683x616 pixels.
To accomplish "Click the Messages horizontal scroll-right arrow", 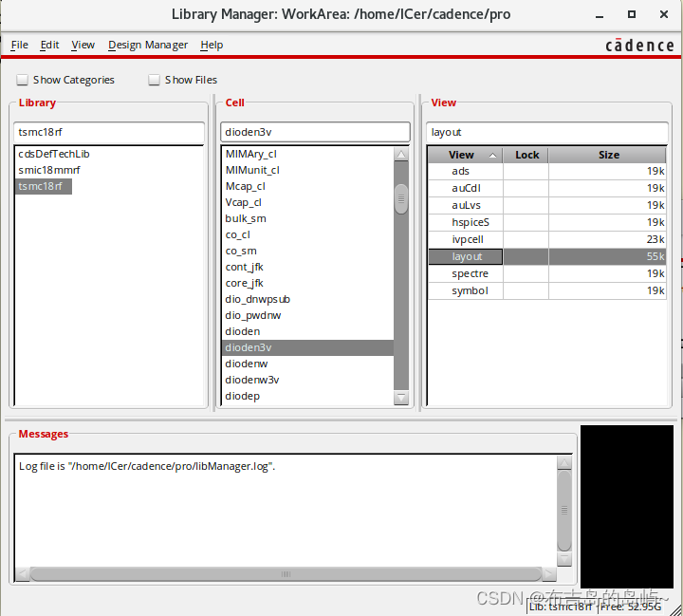I will click(x=548, y=573).
